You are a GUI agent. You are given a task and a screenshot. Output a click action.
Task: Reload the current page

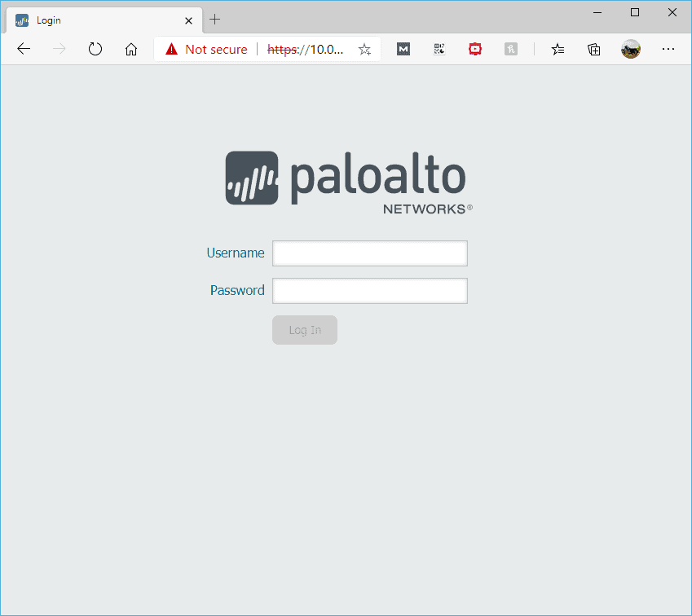click(x=95, y=49)
